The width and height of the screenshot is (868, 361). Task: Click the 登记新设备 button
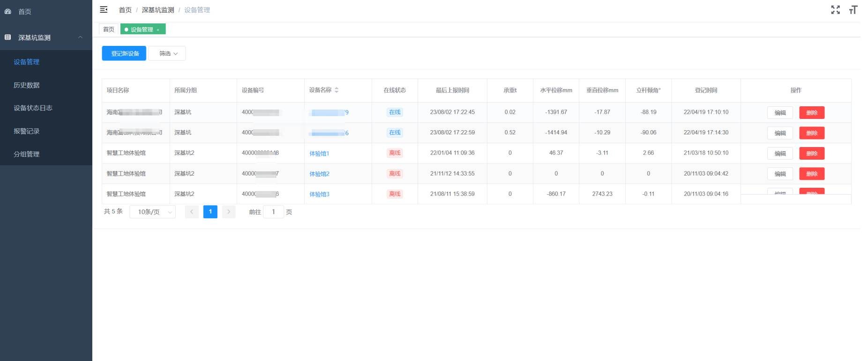click(x=124, y=53)
